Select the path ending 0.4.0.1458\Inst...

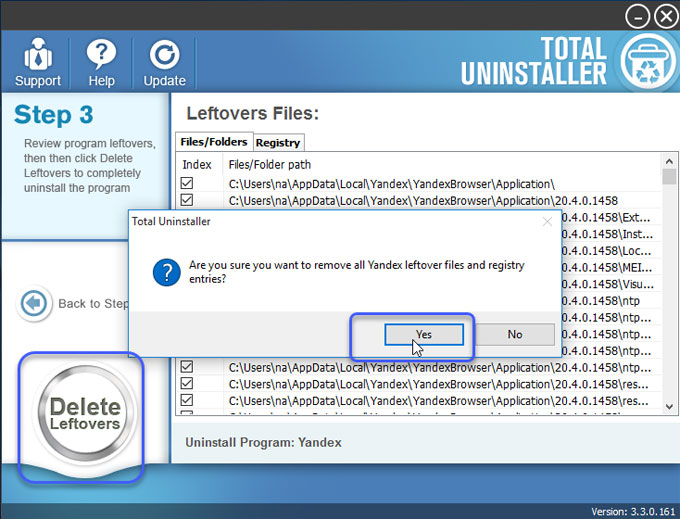click(607, 235)
